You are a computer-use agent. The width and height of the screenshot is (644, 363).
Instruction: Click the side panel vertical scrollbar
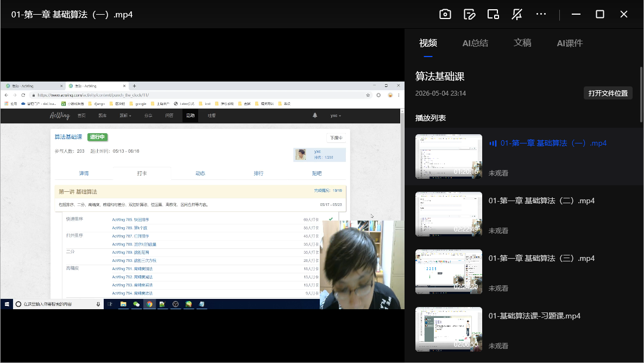(641, 95)
